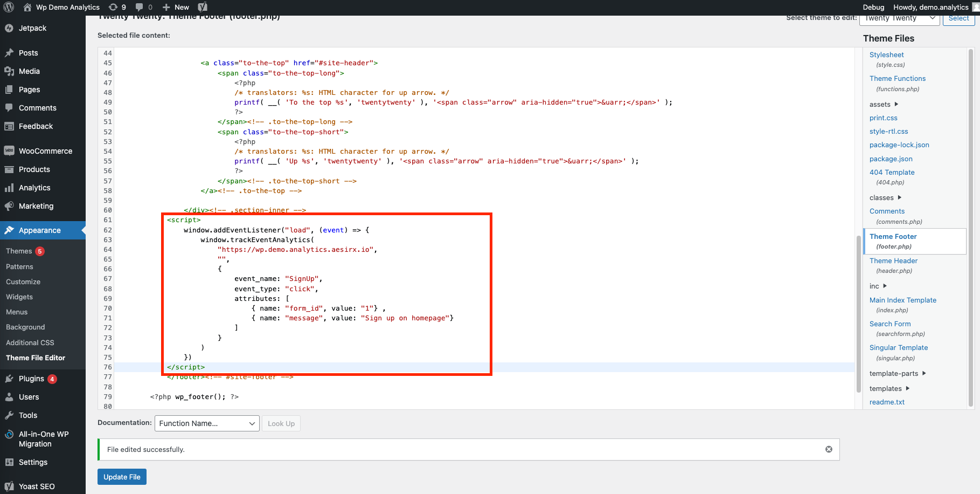The image size is (980, 494).
Task: Go to Analytics in the sidebar
Action: pyautogui.click(x=34, y=188)
